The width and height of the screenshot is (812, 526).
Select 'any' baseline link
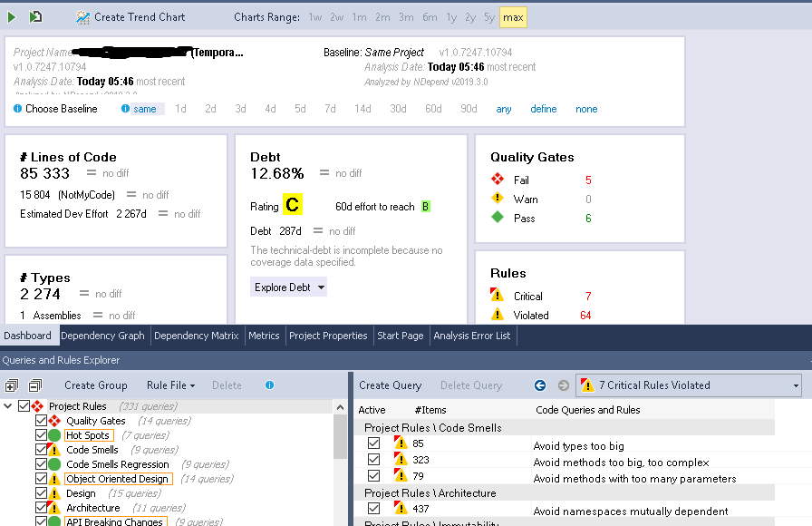coord(503,109)
